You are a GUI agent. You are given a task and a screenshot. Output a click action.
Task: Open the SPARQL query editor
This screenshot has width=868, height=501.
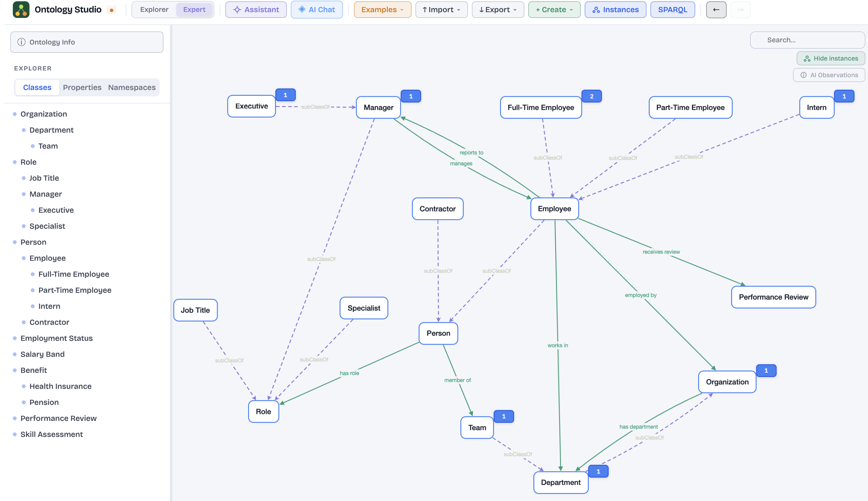click(672, 10)
